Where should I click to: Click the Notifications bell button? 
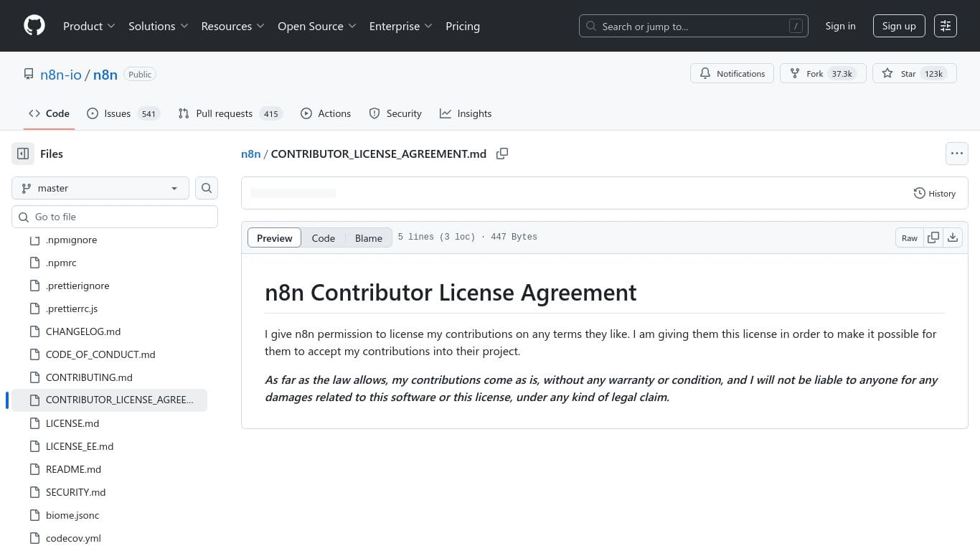[732, 74]
